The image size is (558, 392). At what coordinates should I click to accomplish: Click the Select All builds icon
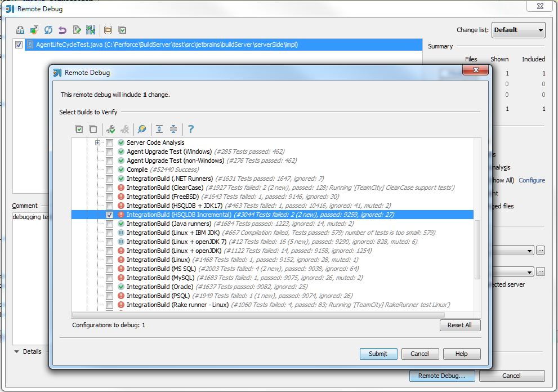[x=79, y=130]
